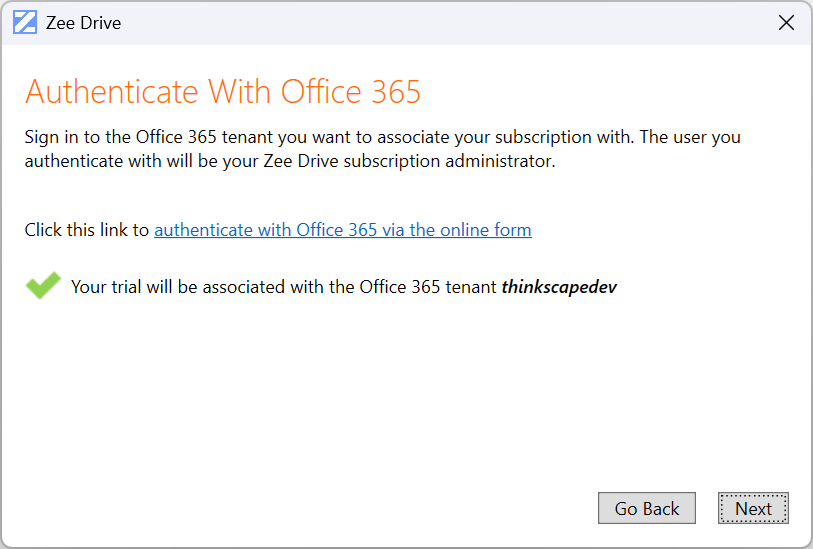
Task: Click the green checkmark status icon
Action: pos(43,285)
